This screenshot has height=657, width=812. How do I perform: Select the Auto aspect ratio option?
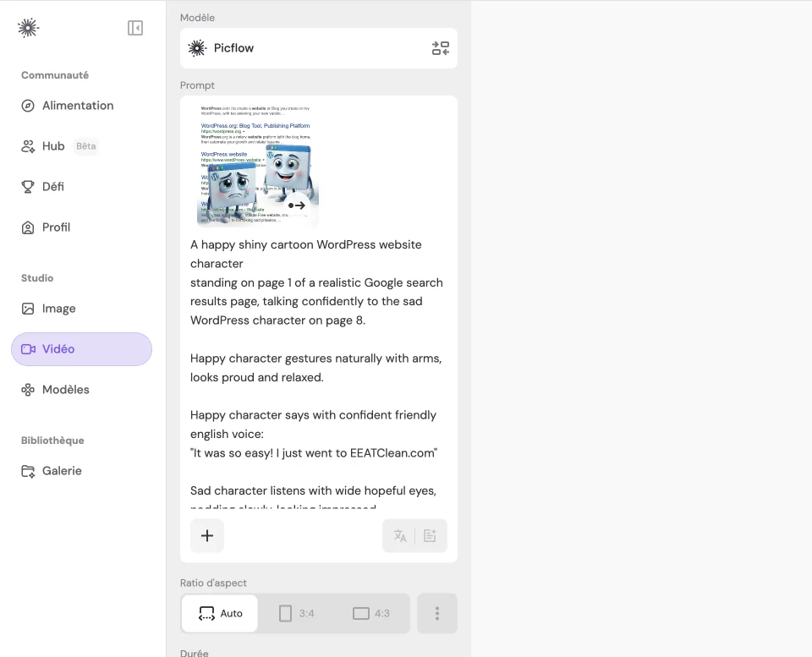[x=220, y=613]
